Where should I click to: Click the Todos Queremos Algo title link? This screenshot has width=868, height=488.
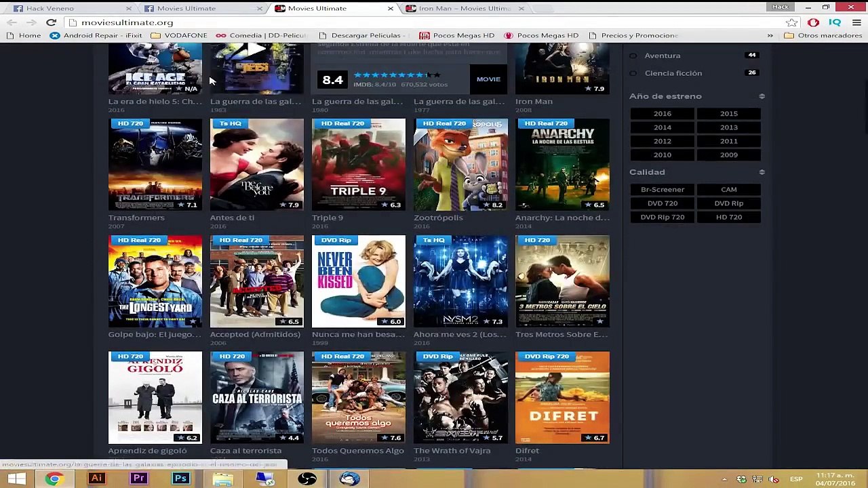click(x=358, y=451)
